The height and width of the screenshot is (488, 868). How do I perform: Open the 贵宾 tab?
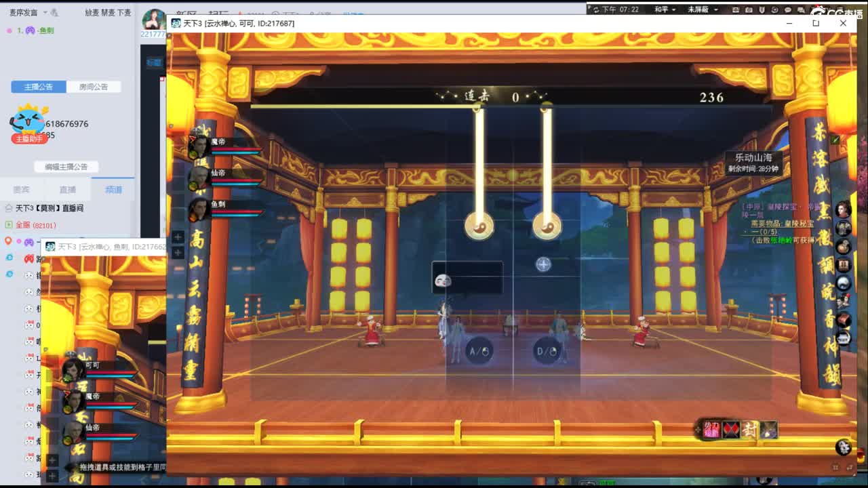22,190
